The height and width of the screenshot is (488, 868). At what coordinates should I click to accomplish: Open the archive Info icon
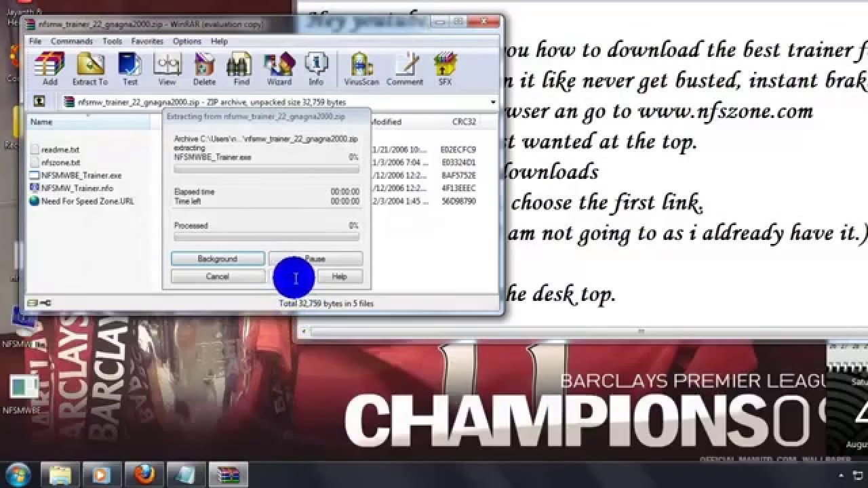(x=316, y=69)
